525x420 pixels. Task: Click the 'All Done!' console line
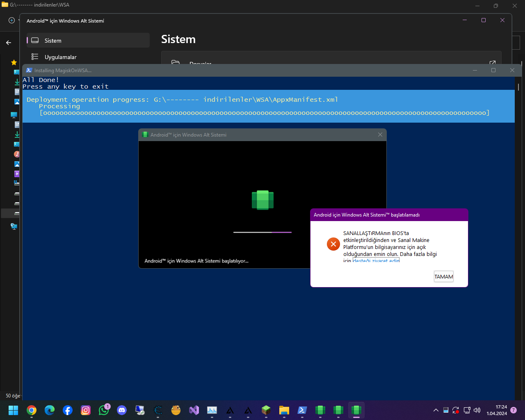(x=41, y=80)
